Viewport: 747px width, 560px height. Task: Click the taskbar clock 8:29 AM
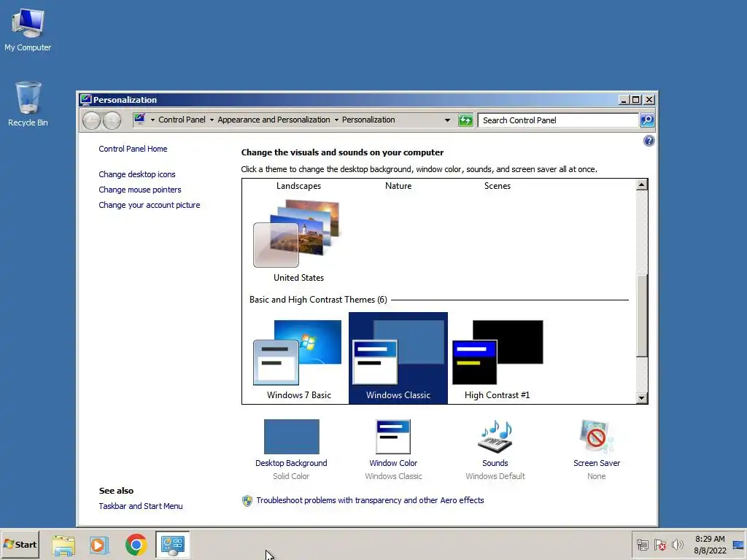(x=710, y=539)
